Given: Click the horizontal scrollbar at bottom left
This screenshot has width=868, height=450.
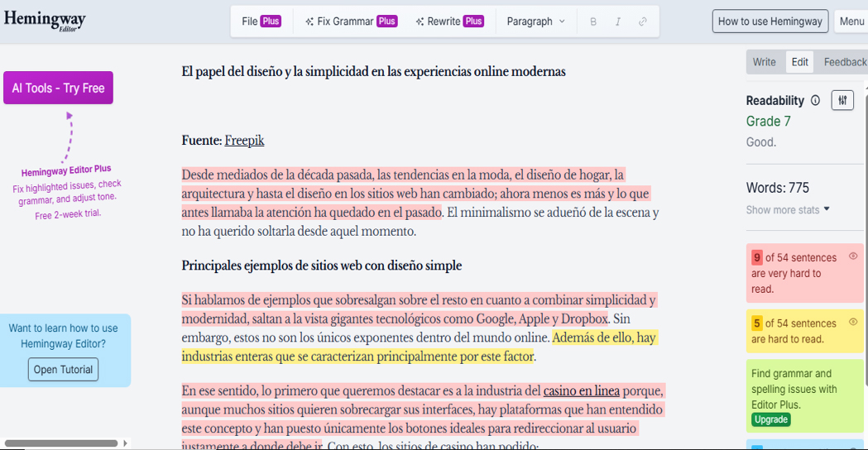Looking at the screenshot, I should [x=62, y=443].
